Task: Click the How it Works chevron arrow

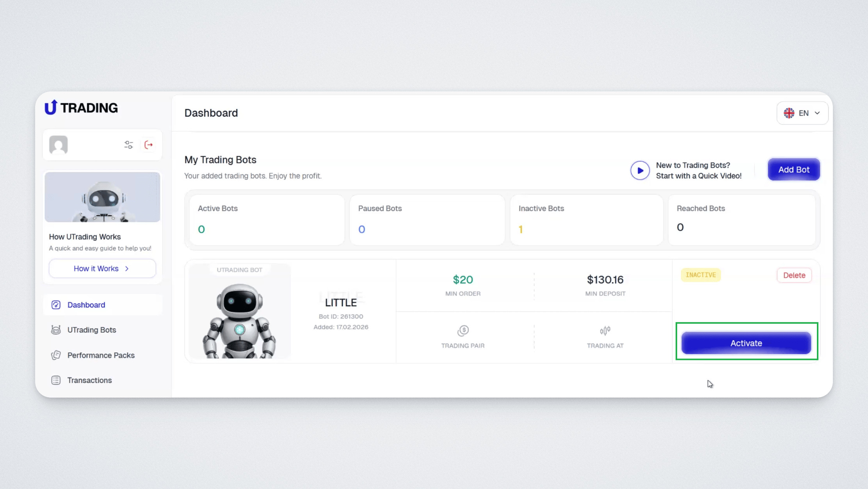Action: pyautogui.click(x=127, y=269)
